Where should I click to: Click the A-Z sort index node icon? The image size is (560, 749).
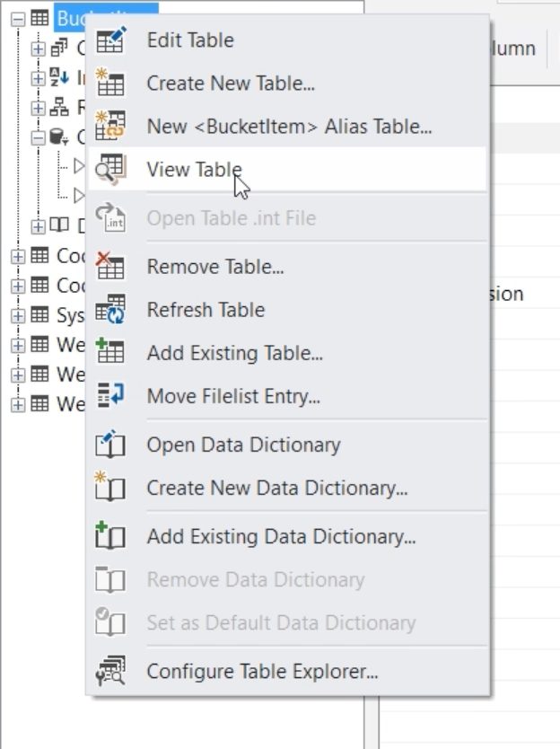[x=59, y=77]
